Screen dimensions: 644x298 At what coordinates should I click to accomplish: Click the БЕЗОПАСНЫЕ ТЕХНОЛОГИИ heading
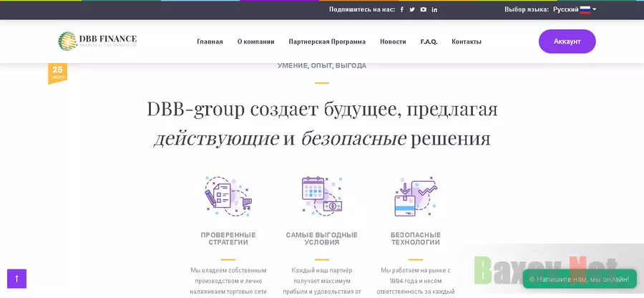click(416, 239)
